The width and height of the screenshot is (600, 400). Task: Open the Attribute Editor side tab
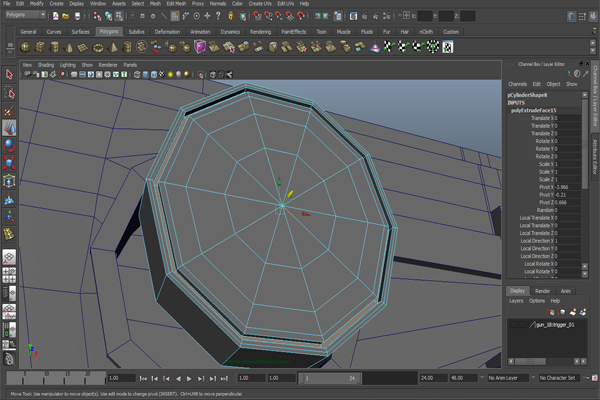(x=595, y=156)
